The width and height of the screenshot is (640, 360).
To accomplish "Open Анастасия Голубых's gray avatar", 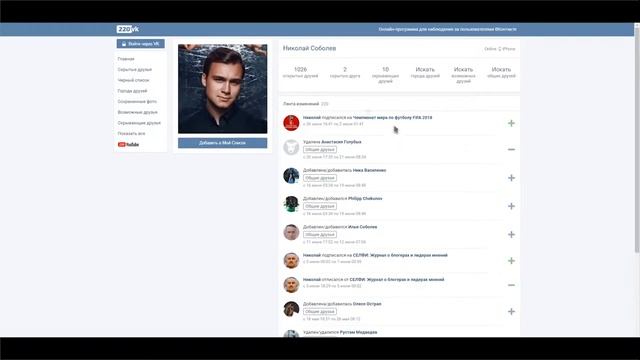I will pyautogui.click(x=291, y=147).
